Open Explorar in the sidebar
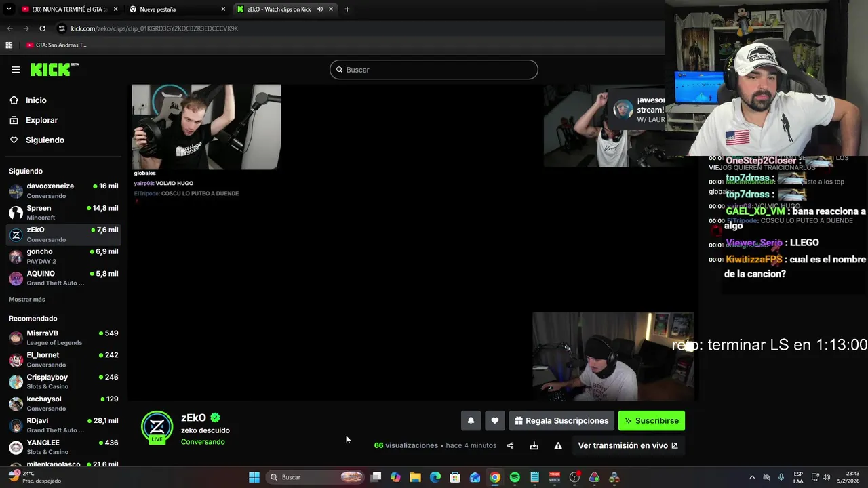 click(x=41, y=120)
